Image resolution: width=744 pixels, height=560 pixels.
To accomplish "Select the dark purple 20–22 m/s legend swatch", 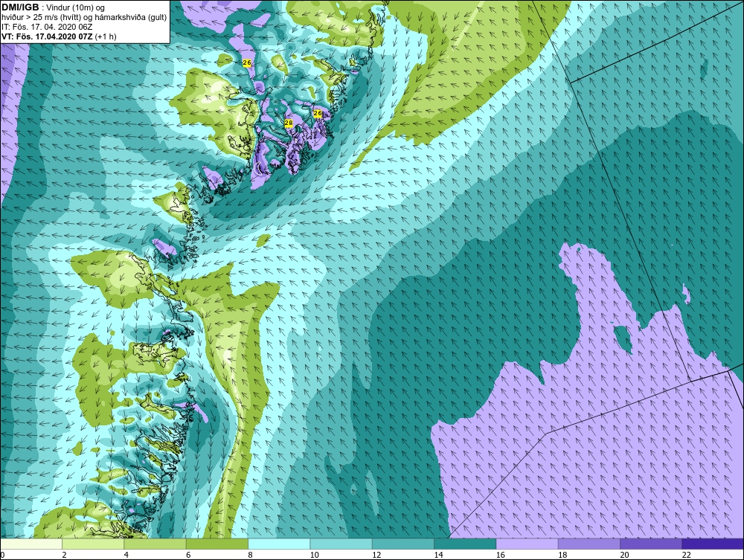I will coord(650,544).
